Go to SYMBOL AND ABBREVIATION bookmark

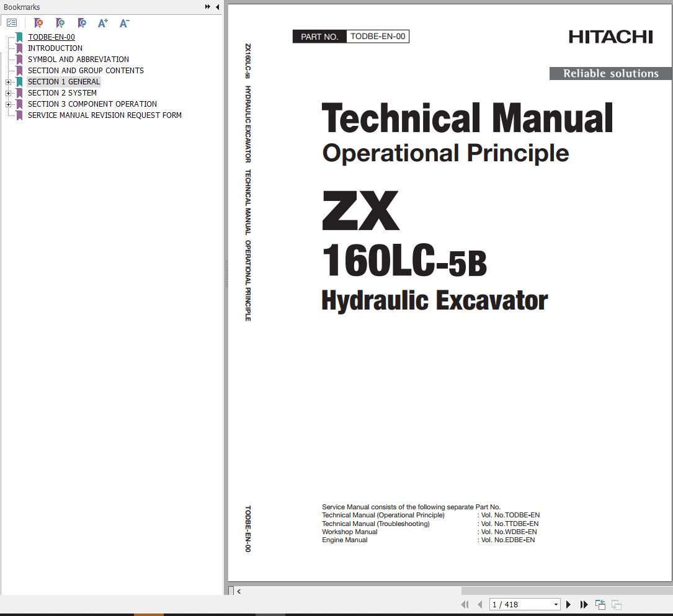pyautogui.click(x=78, y=59)
